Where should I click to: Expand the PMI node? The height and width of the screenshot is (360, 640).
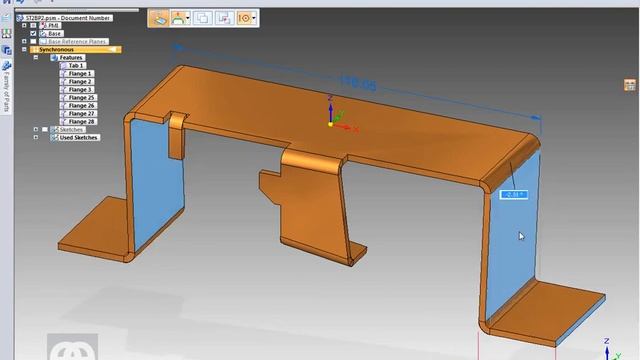coord(24,25)
